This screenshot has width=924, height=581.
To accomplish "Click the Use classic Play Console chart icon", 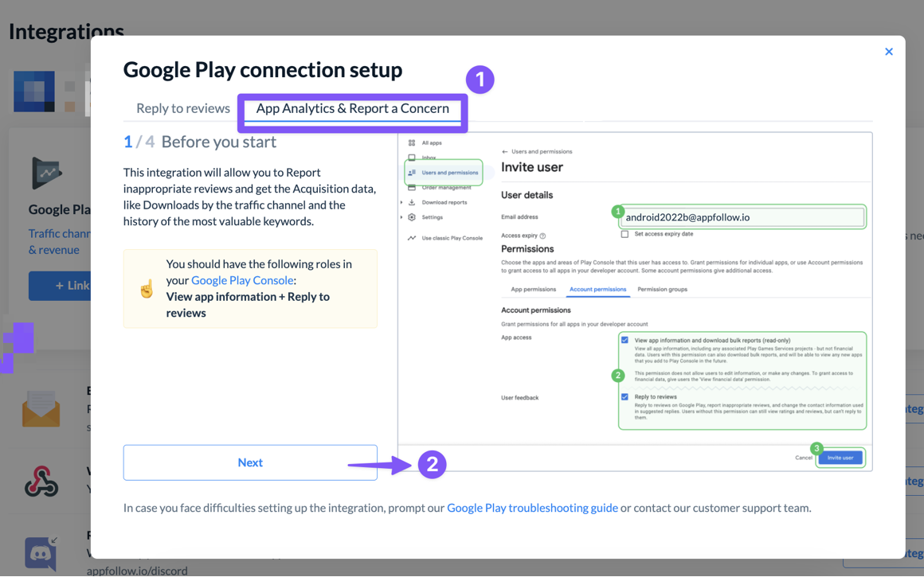I will click(411, 238).
